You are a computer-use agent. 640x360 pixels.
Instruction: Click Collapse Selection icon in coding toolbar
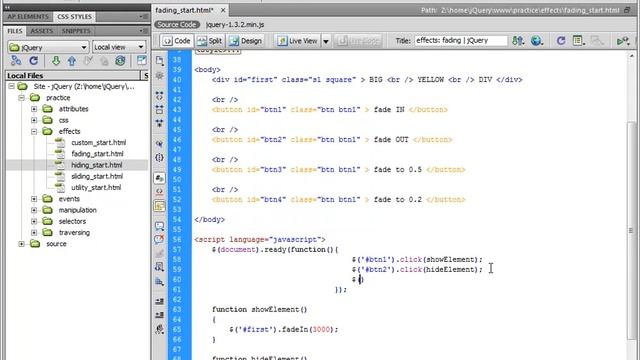160,109
